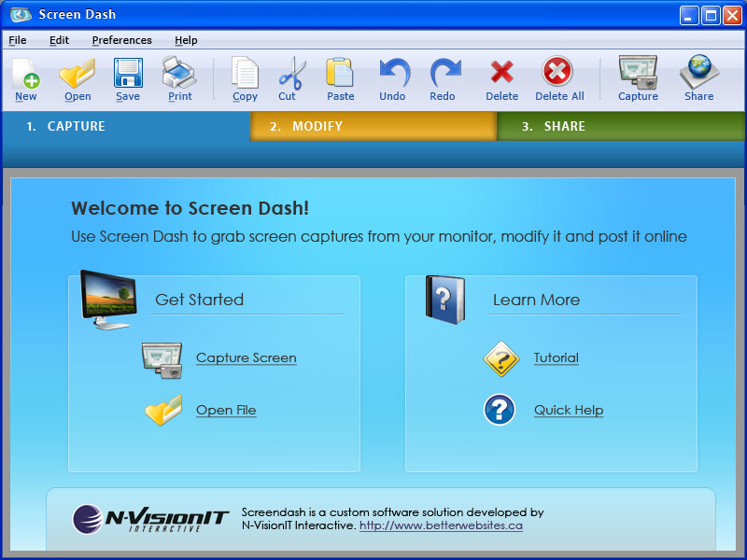This screenshot has height=560, width=747.
Task: Minimize the Screen Dash window
Action: tap(689, 16)
